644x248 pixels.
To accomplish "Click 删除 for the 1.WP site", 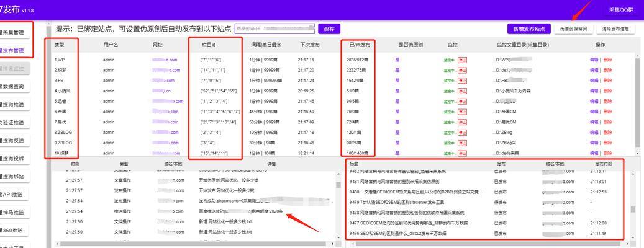I will (x=608, y=60).
